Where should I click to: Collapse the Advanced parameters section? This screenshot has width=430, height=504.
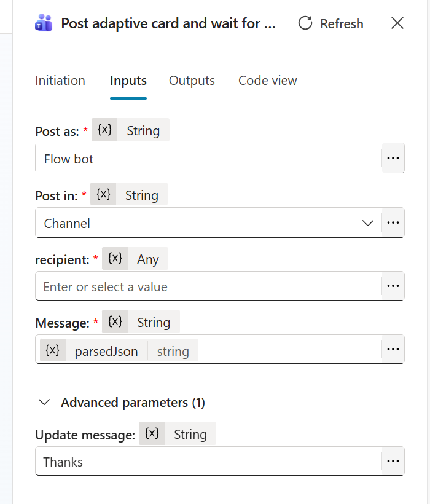44,402
